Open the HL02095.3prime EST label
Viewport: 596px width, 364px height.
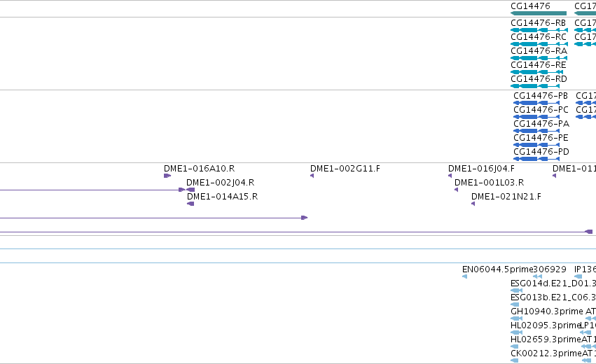[546, 325]
